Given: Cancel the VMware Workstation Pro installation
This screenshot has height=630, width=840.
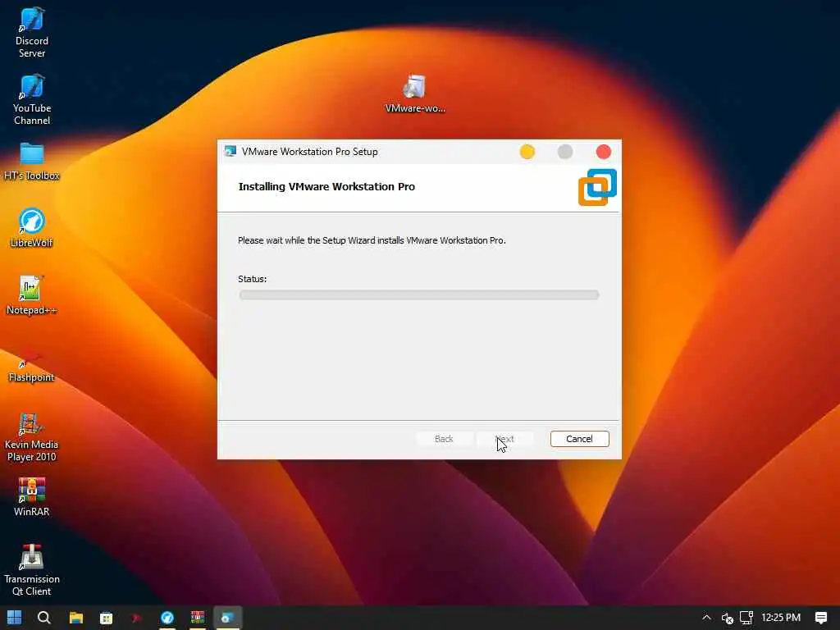Looking at the screenshot, I should tap(580, 439).
